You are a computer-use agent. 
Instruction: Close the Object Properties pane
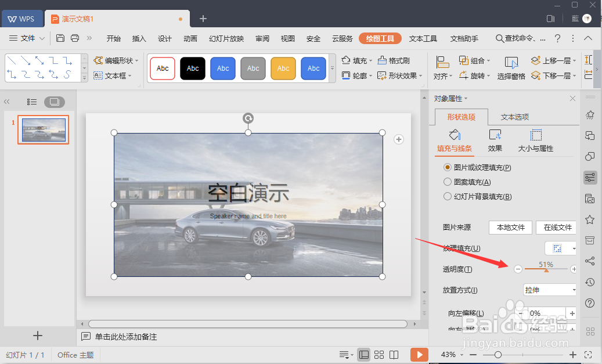(572, 99)
